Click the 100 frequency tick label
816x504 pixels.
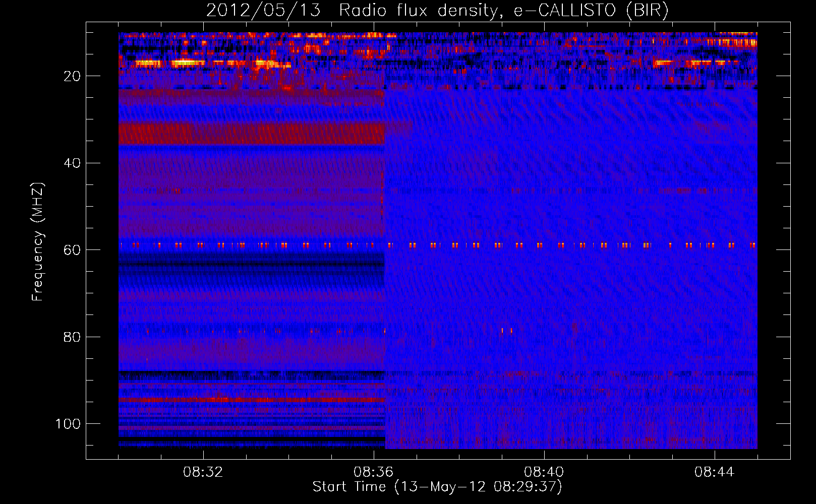tap(68, 424)
